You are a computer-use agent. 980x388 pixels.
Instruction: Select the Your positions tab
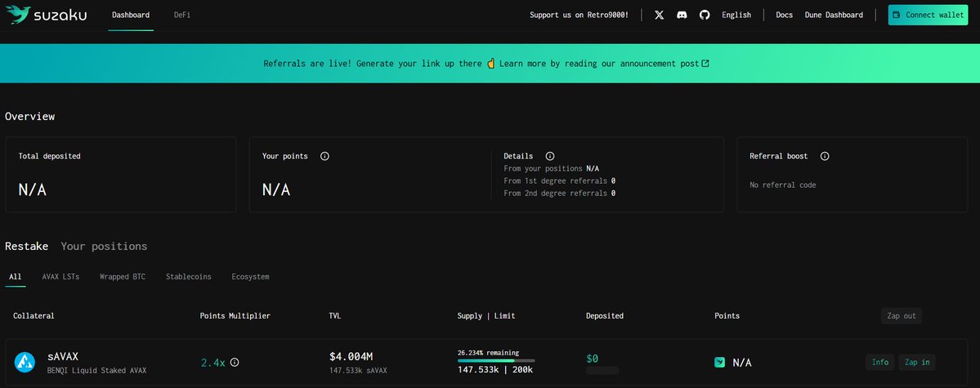[x=104, y=246]
